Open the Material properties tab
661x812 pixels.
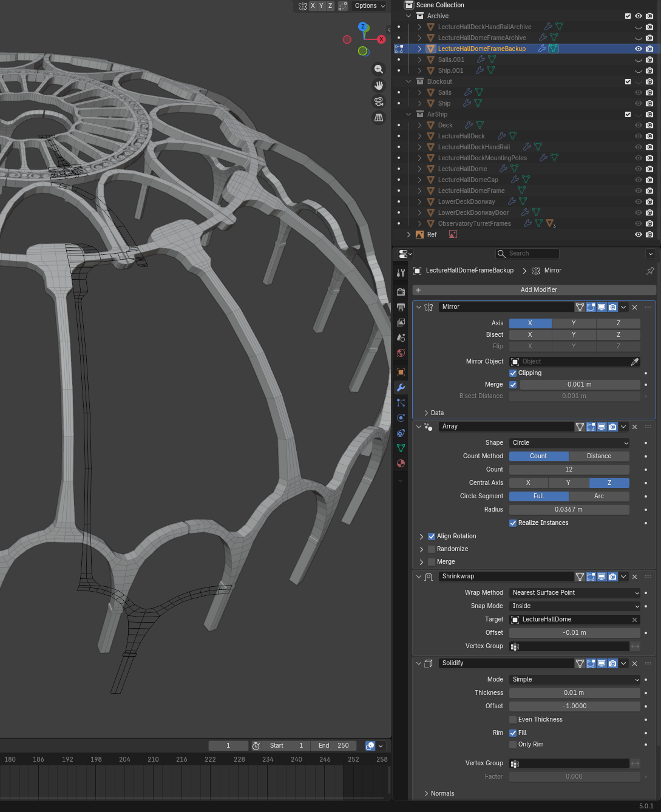[401, 463]
